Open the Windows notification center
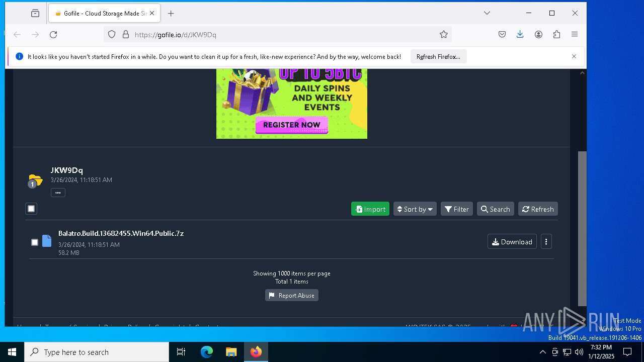644x362 pixels. pyautogui.click(x=627, y=352)
